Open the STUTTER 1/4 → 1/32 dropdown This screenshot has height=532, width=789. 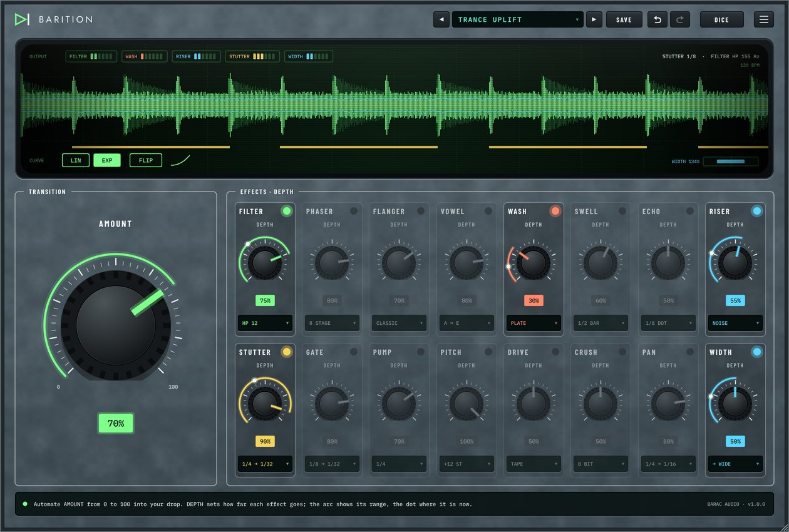point(265,464)
